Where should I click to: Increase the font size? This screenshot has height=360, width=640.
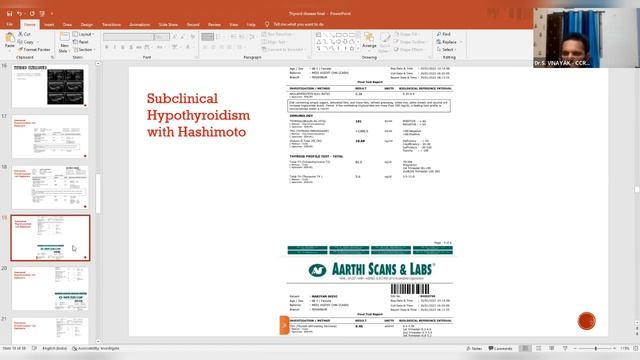175,37
